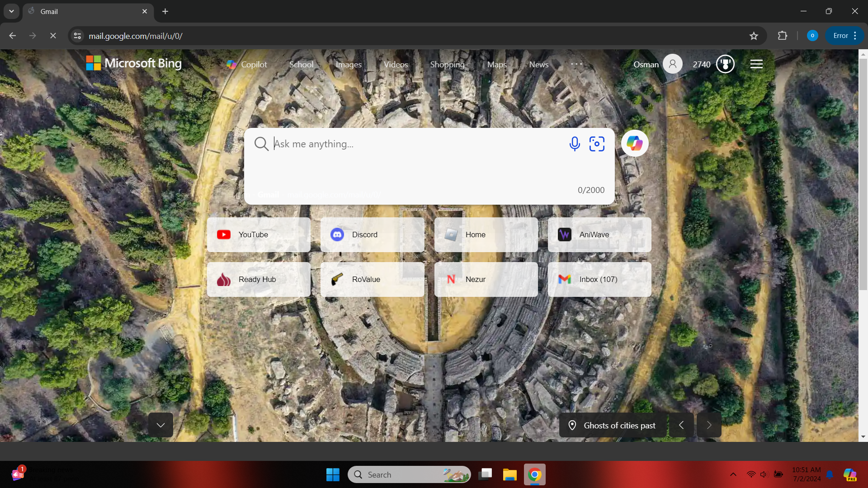Bookmark this tab with the star icon

[x=754, y=36]
